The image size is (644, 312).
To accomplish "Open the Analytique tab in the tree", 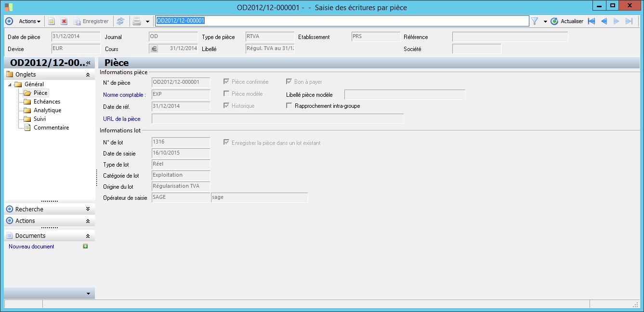I will [47, 110].
